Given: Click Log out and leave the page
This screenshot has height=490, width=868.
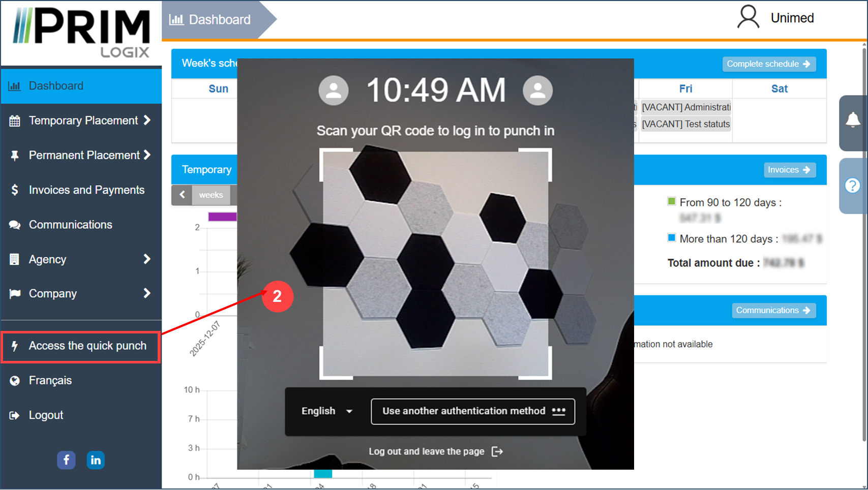Looking at the screenshot, I should tap(435, 451).
